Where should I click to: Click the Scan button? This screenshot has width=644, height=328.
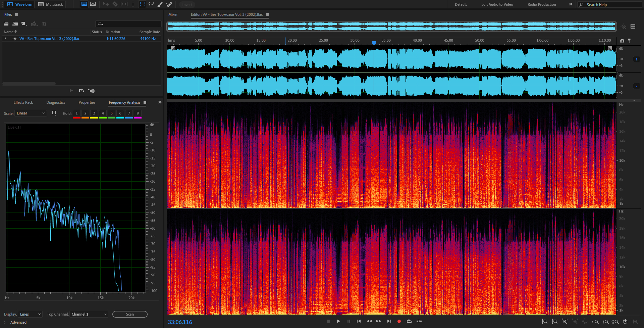130,314
